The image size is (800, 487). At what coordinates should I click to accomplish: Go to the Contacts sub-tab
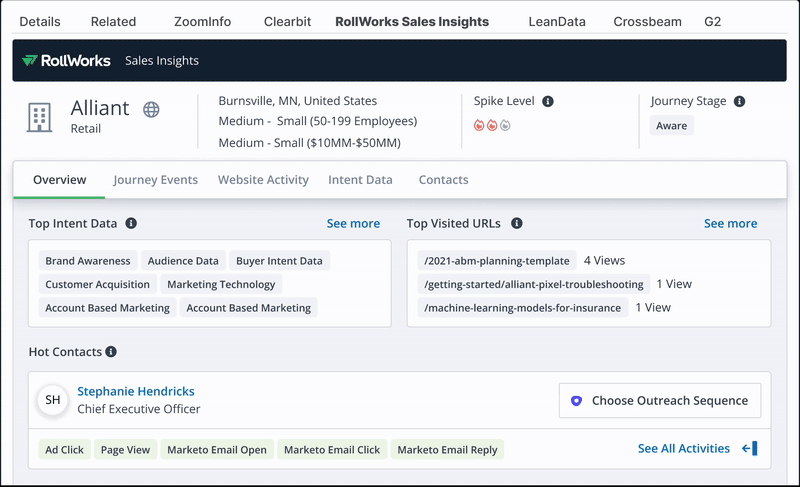click(443, 180)
